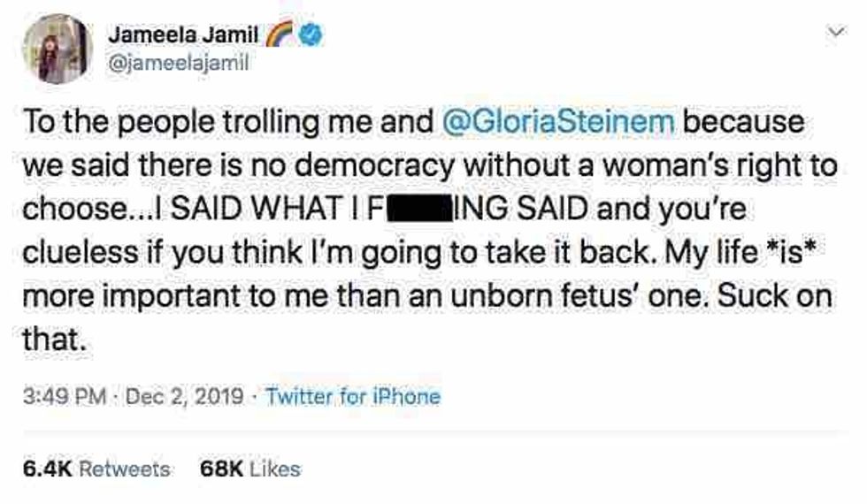This screenshot has height=504, width=867.
Task: Click the Likes label
Action: pyautogui.click(x=275, y=468)
